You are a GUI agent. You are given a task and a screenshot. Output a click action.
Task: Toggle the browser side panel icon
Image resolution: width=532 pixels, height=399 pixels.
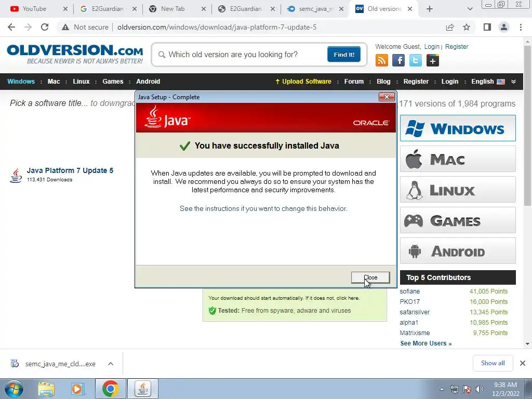pos(487,27)
